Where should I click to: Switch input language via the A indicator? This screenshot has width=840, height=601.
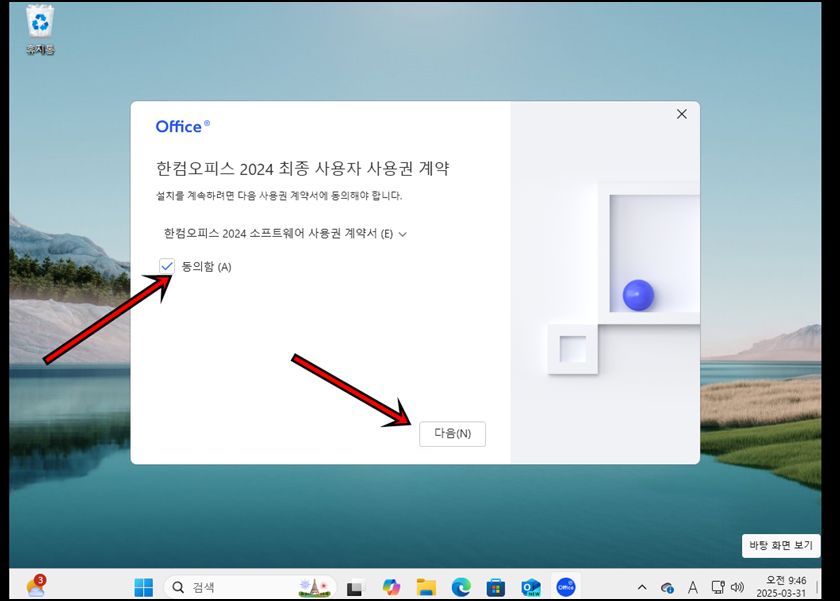point(693,588)
